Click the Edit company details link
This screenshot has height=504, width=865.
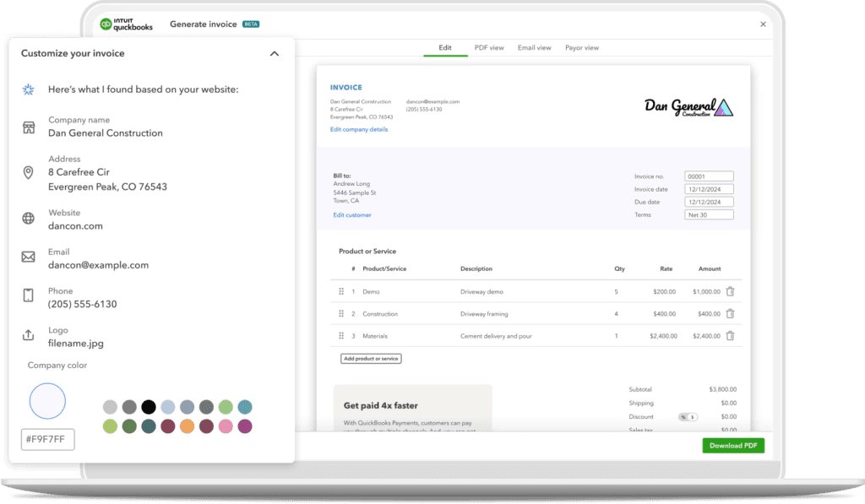pos(358,129)
